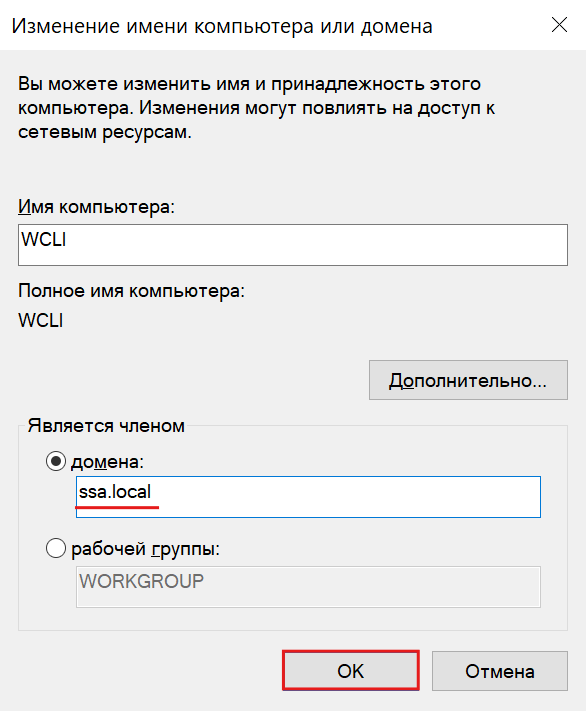
Task: Focus the domain field containing ssa.local
Action: [308, 497]
